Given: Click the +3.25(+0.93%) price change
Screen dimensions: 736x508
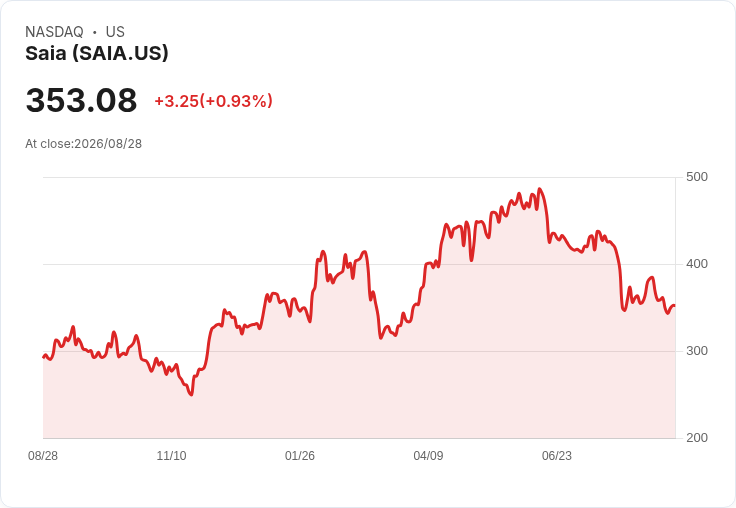Looking at the screenshot, I should pyautogui.click(x=214, y=101).
